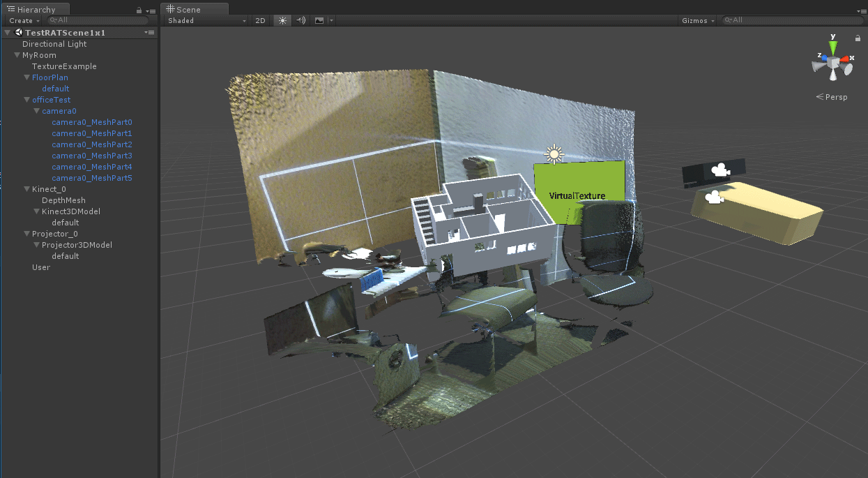Select User in hierarchy
868x478 pixels.
coord(41,267)
